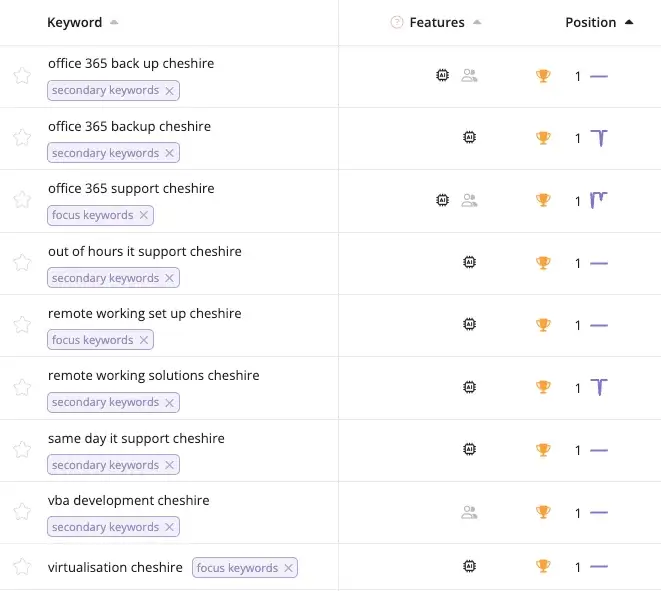The image size is (661, 591).
Task: Open the 'office 365 support cheshire' keyword
Action: [x=131, y=188]
